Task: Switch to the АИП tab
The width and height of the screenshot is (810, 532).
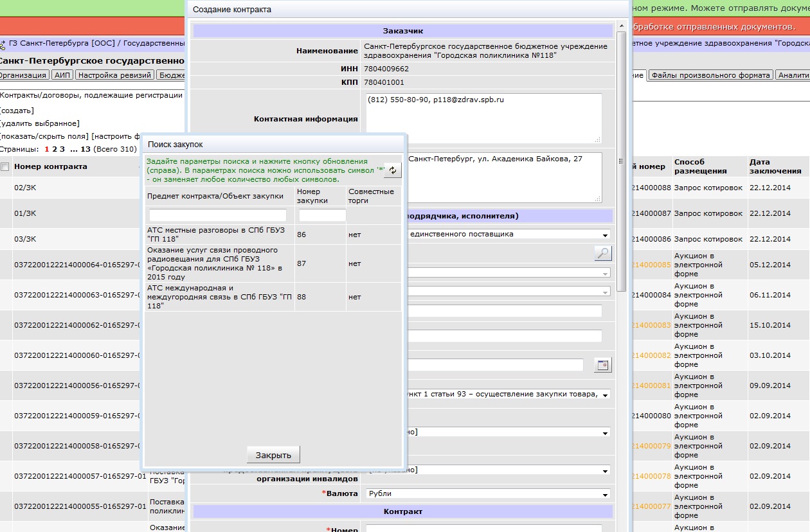Action: (62, 75)
